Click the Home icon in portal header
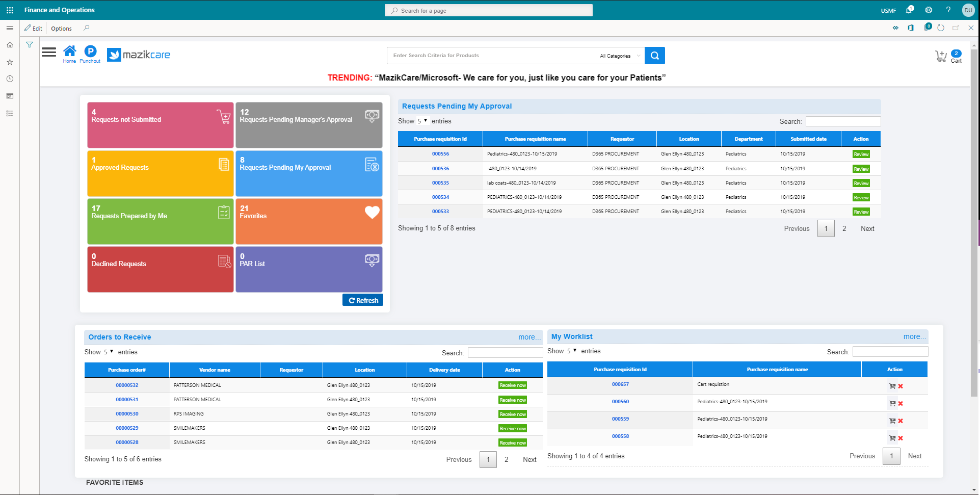The width and height of the screenshot is (980, 495). click(69, 53)
